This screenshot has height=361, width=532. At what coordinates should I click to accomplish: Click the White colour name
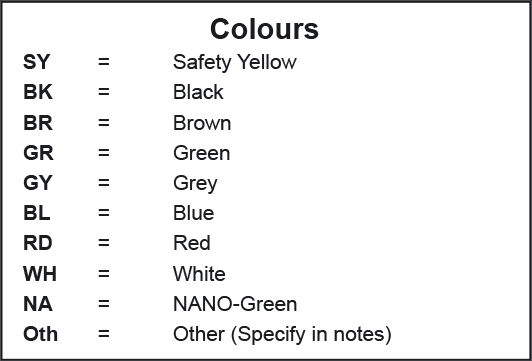(x=199, y=273)
